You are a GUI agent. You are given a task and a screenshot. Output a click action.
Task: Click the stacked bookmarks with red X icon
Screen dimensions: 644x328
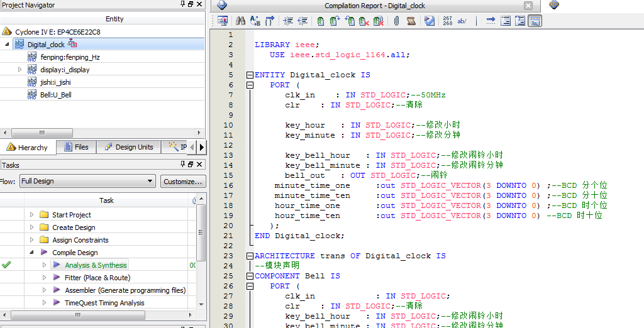click(379, 21)
